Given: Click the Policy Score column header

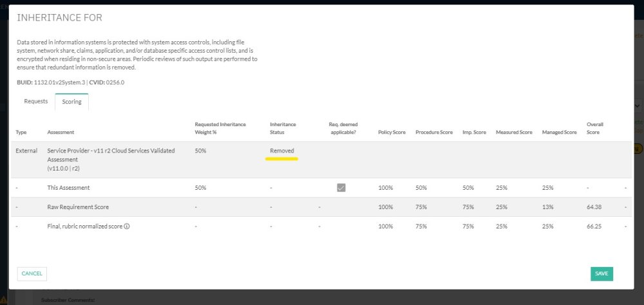Looking at the screenshot, I should coord(392,133).
